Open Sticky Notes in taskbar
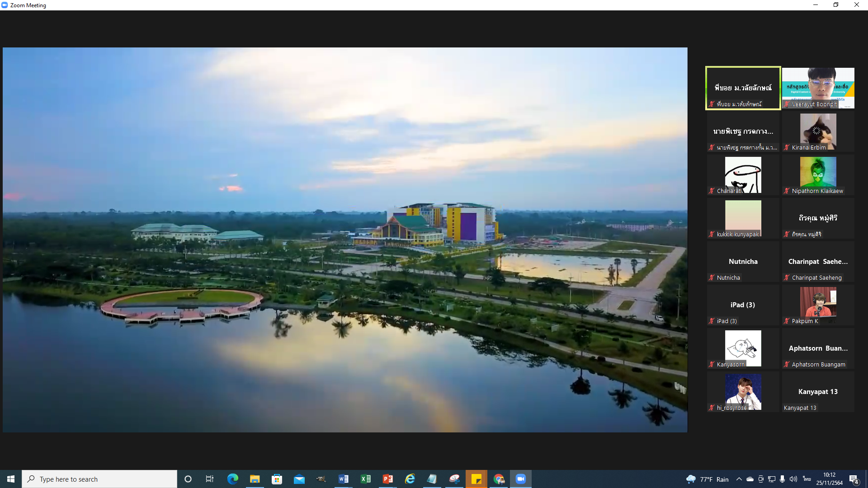Viewport: 868px width, 488px height. click(476, 479)
